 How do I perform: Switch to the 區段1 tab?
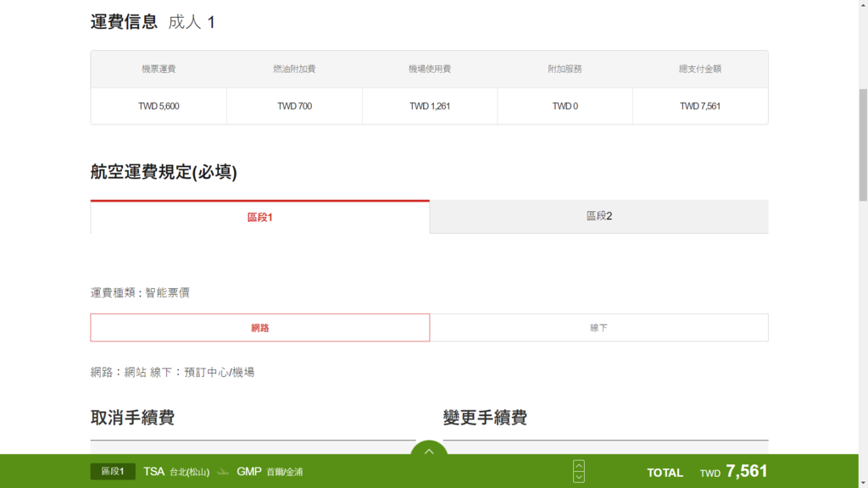259,217
